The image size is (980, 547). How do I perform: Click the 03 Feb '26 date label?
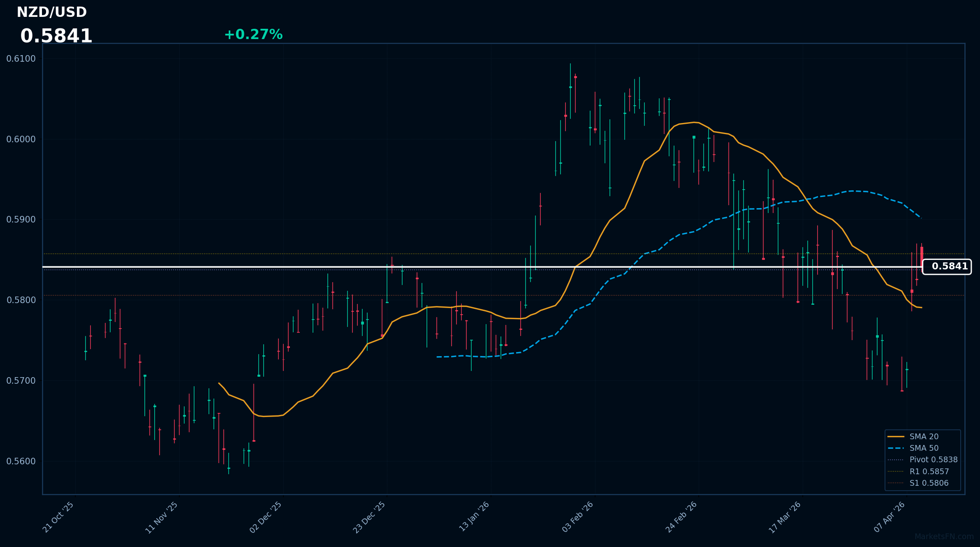point(578,517)
